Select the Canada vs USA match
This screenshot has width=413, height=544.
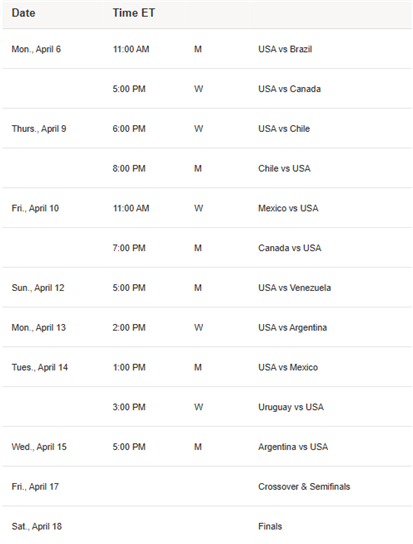coord(289,248)
